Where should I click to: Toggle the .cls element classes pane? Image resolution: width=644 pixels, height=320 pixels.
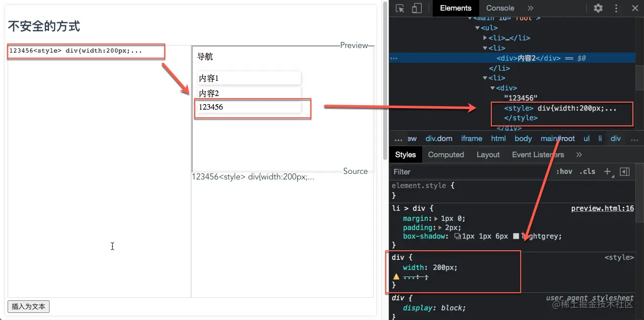(587, 171)
